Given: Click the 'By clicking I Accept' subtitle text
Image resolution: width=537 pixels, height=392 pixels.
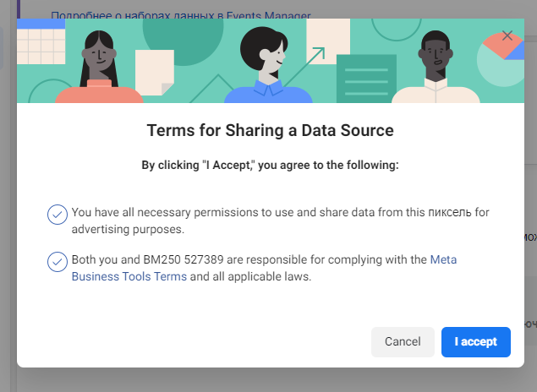Looking at the screenshot, I should point(270,166).
